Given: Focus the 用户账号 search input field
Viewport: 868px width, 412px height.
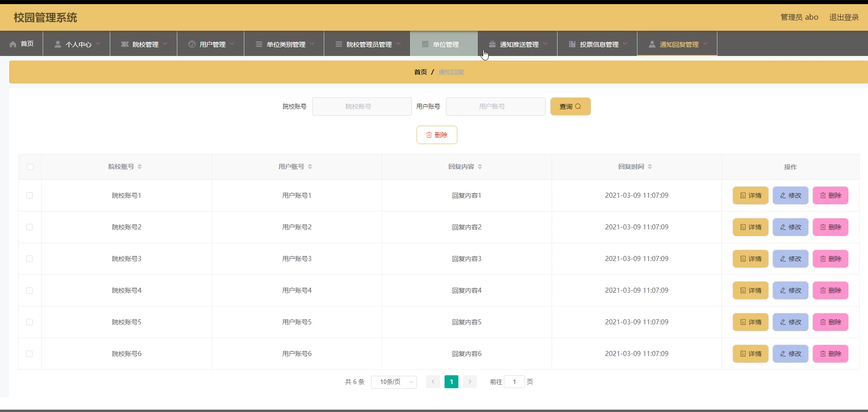Looking at the screenshot, I should (496, 106).
